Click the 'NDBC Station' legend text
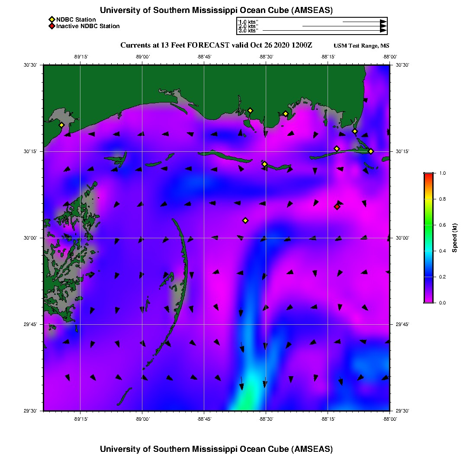The image size is (476, 454). point(76,19)
